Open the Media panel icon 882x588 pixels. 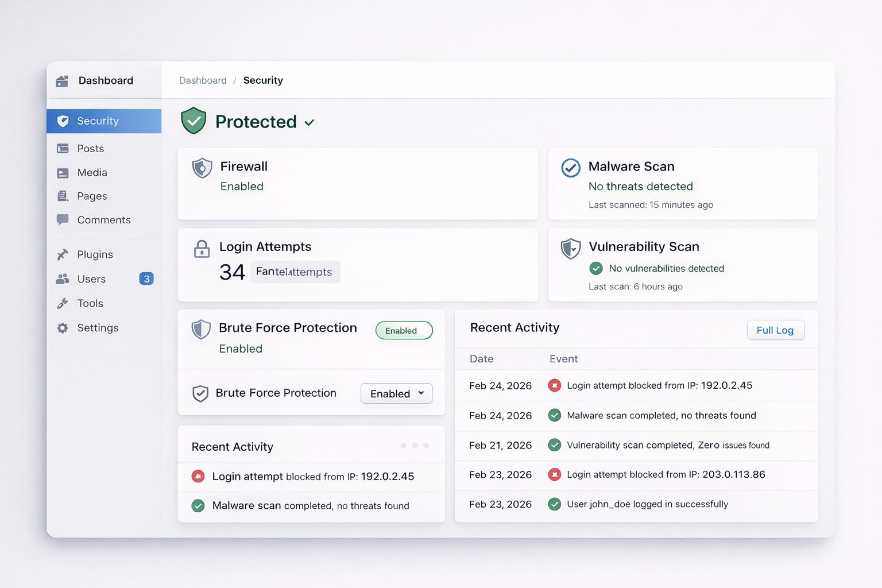tap(63, 172)
